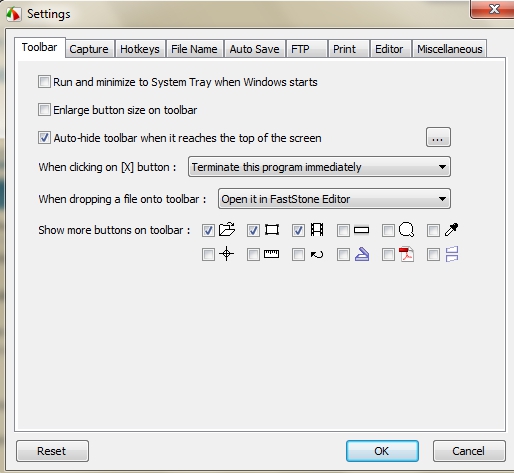Click the scanner icon

[362, 254]
